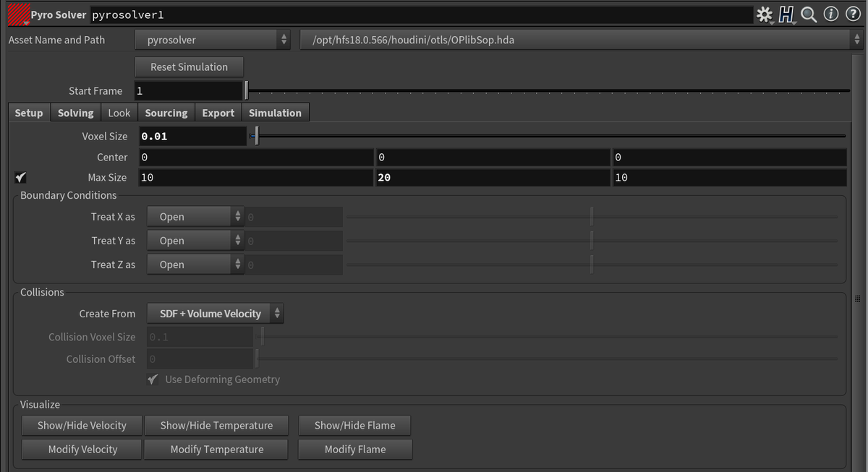Click the Houdini H help-card icon
Image resolution: width=868 pixels, height=472 pixels.
click(x=786, y=14)
